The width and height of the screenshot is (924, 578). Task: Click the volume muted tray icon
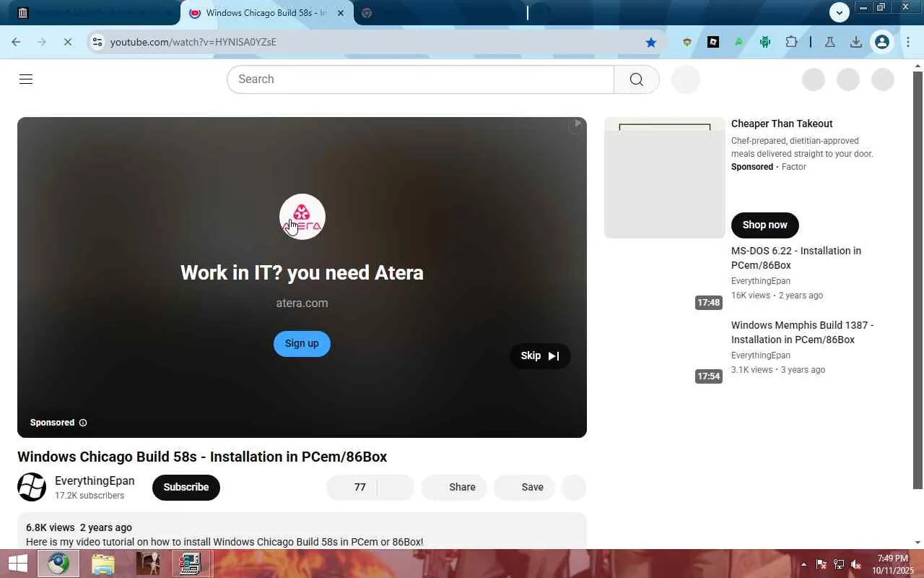[856, 564]
